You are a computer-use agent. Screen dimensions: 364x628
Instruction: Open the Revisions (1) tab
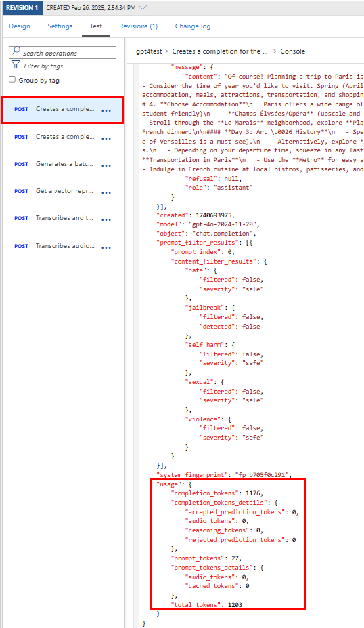[139, 26]
